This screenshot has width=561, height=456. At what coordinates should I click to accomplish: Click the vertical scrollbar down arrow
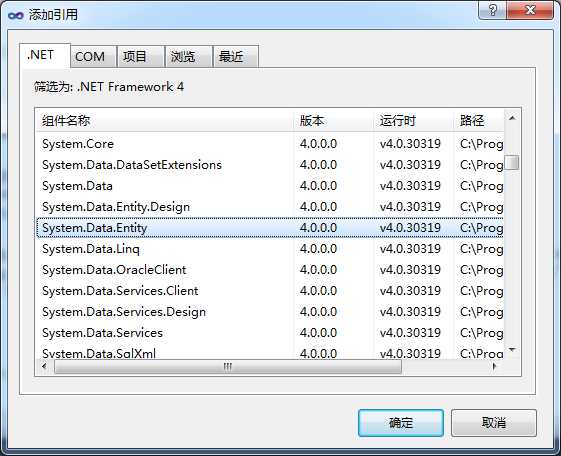[x=512, y=349]
